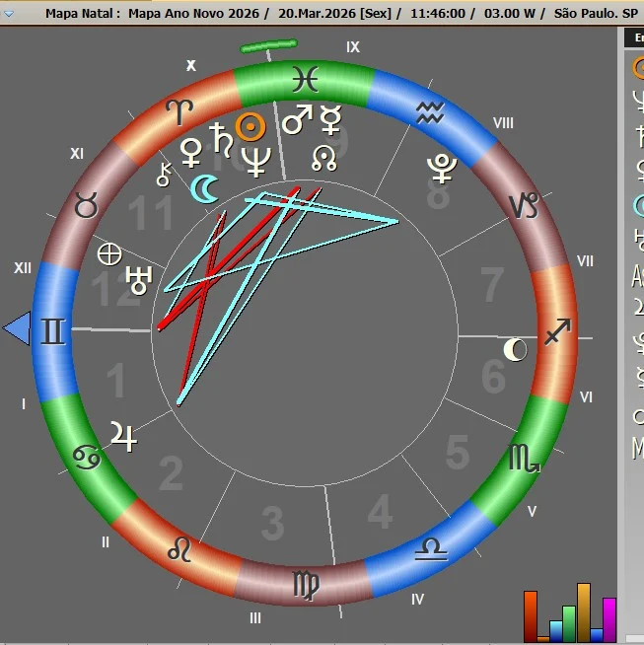Screen dimensions: 644x645
Task: Click the Gemini sign on the blue segment
Action: click(52, 330)
